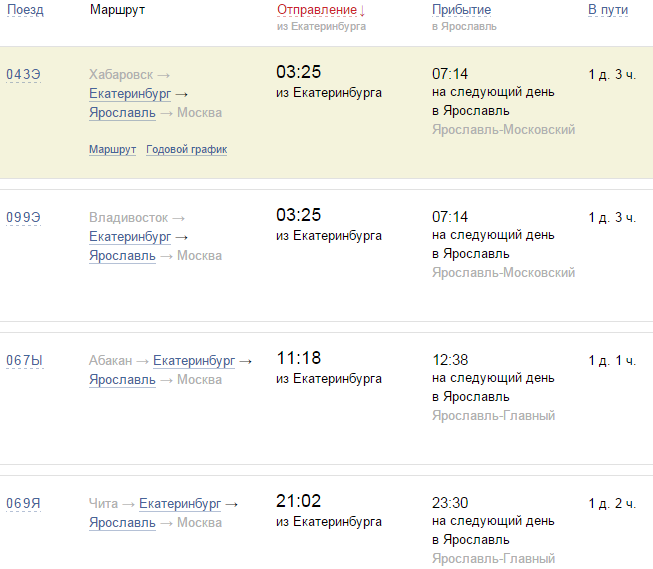
Task: Click Ярославль in the Владивосток route
Action: tap(122, 256)
